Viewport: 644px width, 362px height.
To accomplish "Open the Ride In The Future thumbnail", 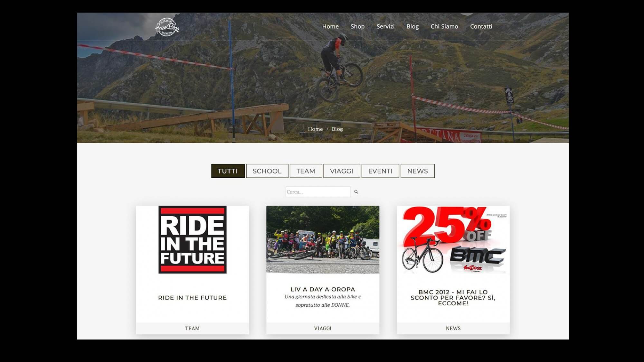I will point(193,240).
